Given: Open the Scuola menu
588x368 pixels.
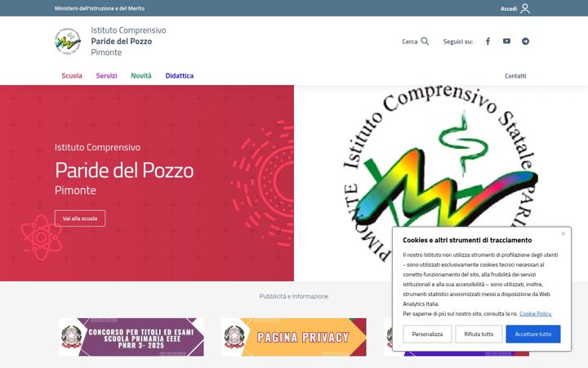Looking at the screenshot, I should coord(72,76).
